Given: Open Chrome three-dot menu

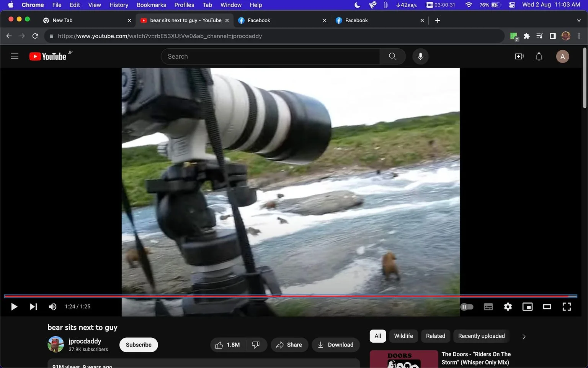Looking at the screenshot, I should point(579,36).
